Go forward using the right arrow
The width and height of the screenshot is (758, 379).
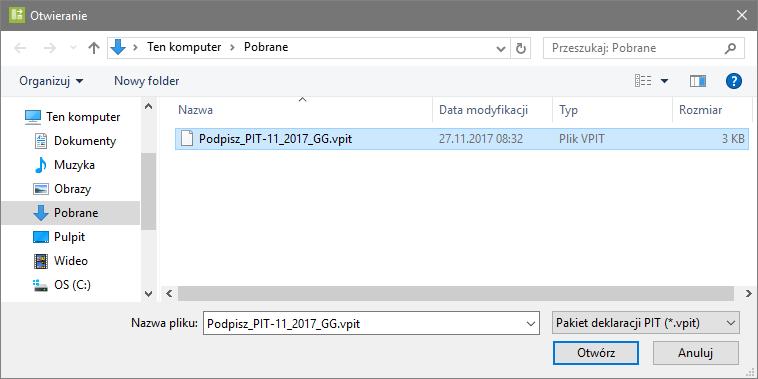[50, 47]
